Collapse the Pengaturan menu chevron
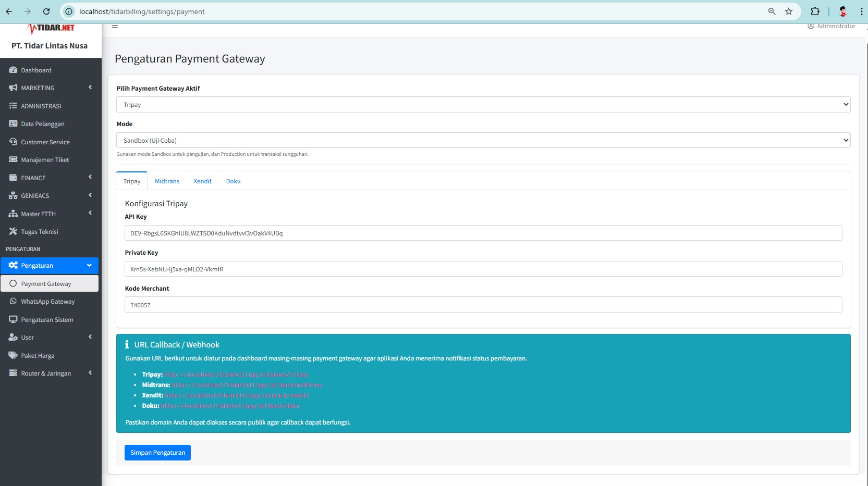The image size is (868, 486). pos(89,265)
